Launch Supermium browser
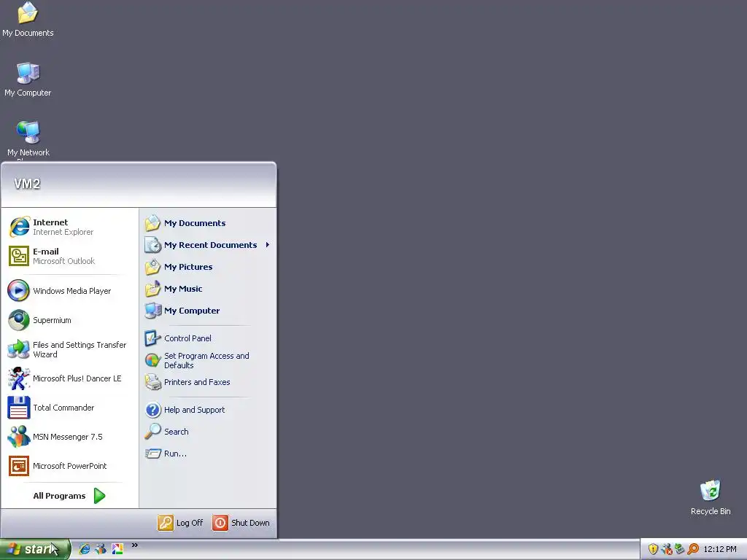 (69, 320)
